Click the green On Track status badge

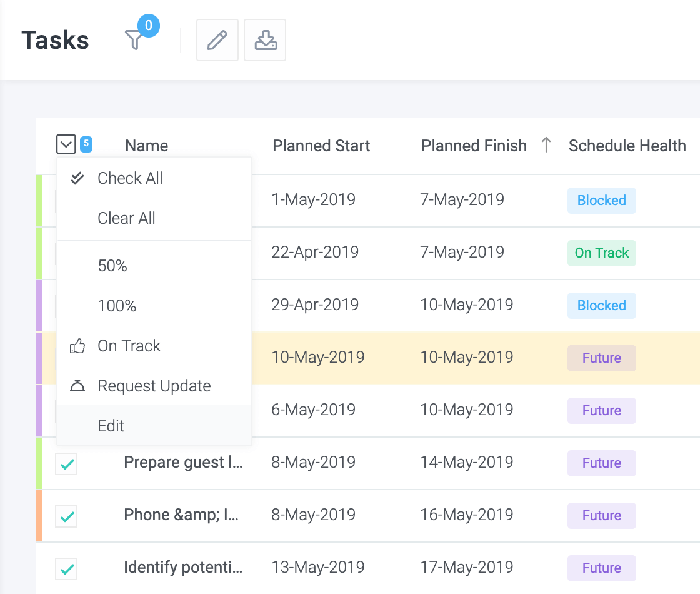point(602,253)
